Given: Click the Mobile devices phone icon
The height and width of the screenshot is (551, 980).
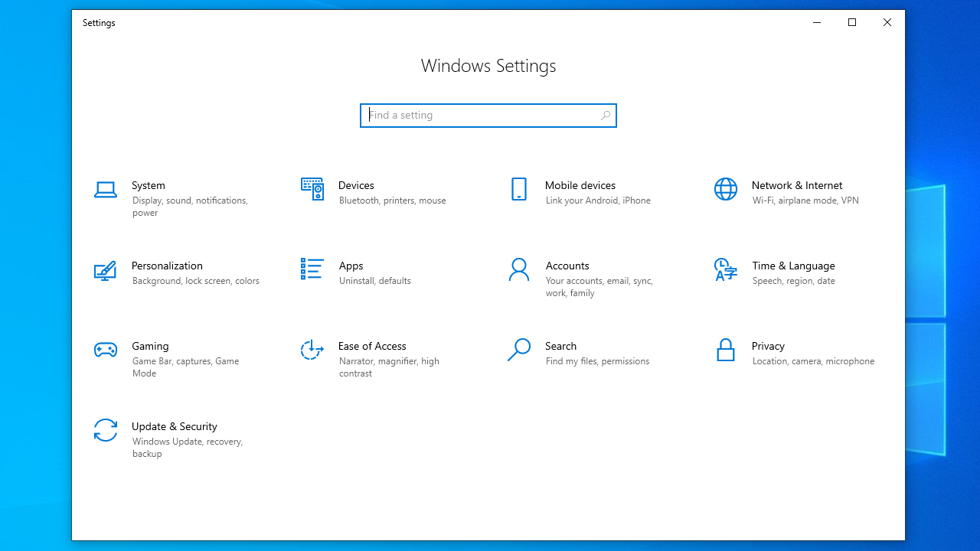Looking at the screenshot, I should (x=519, y=189).
